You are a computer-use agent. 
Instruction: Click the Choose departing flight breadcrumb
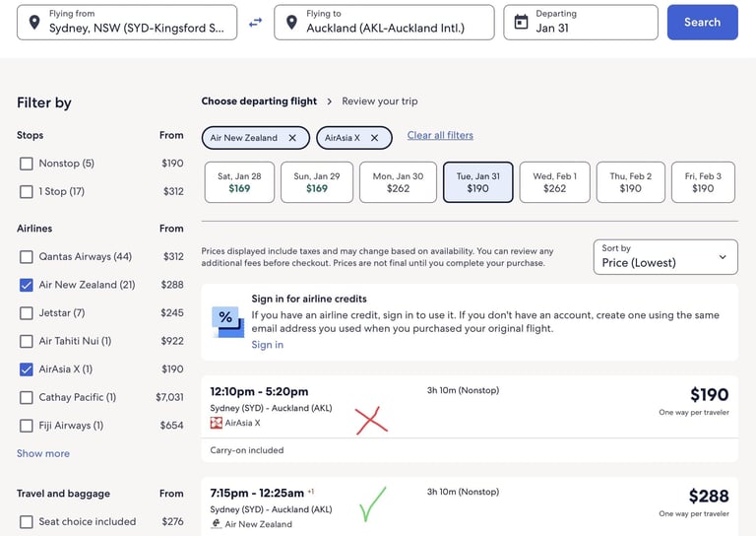pyautogui.click(x=259, y=101)
